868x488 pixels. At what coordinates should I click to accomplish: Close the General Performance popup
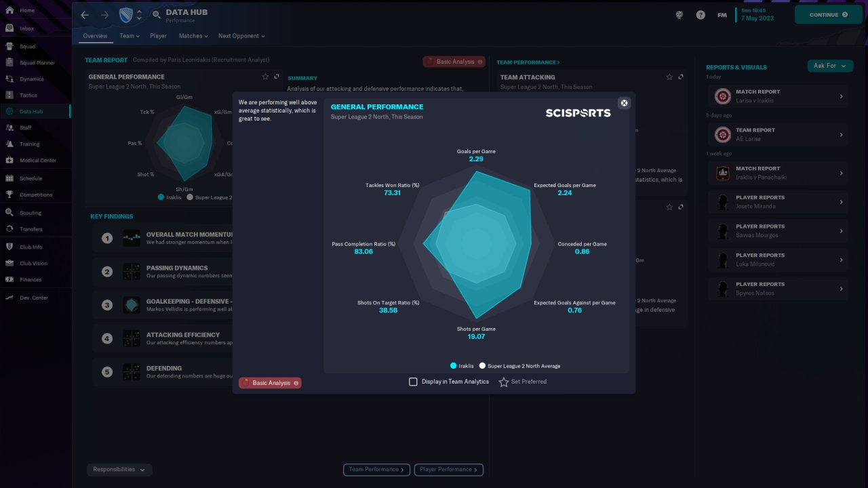625,103
